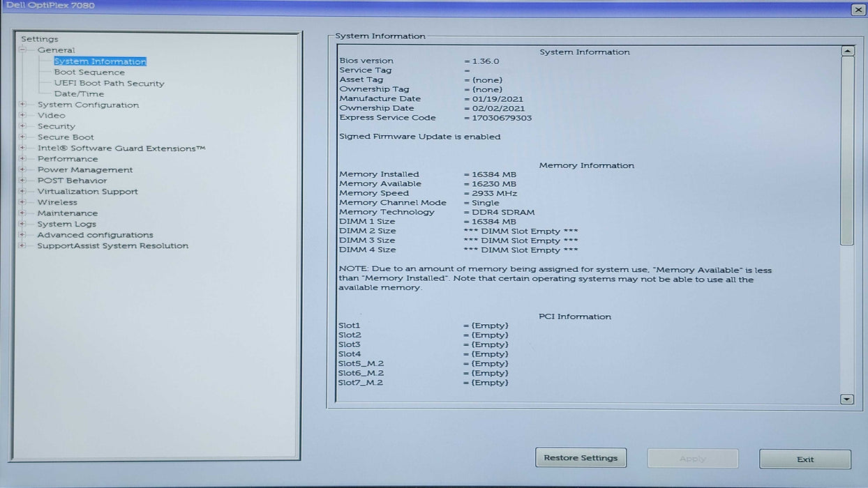The width and height of the screenshot is (868, 488).
Task: Expand the Secure Boot node
Action: pos(23,137)
